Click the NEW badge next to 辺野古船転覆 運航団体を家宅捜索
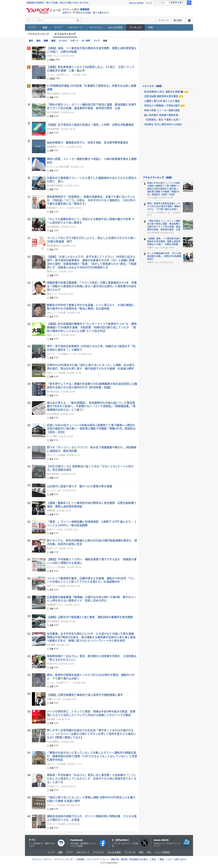Screen dimensions: 218x868 pyautogui.click(x=181, y=96)
